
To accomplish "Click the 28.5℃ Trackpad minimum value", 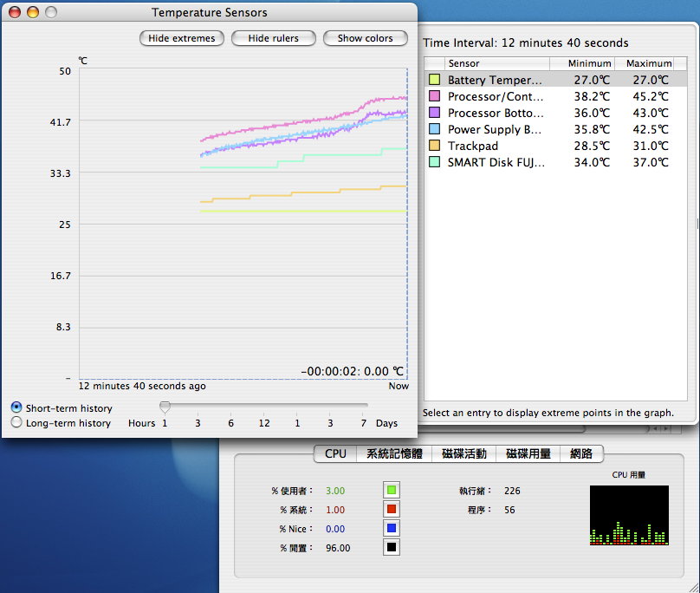I will coord(592,147).
